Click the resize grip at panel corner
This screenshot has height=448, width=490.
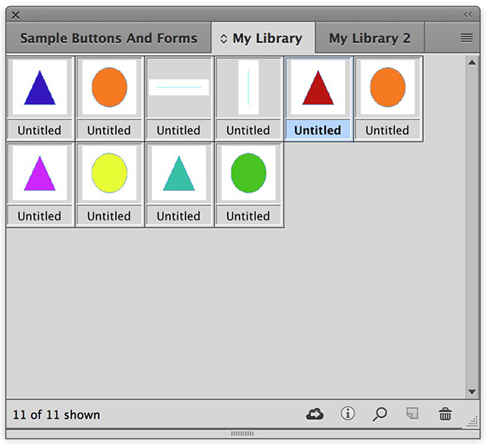tap(473, 422)
